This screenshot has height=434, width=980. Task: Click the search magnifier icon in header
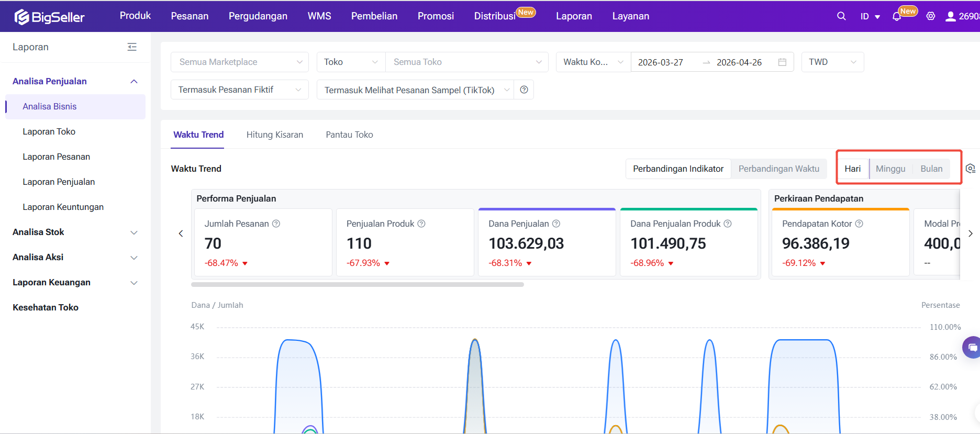tap(841, 16)
